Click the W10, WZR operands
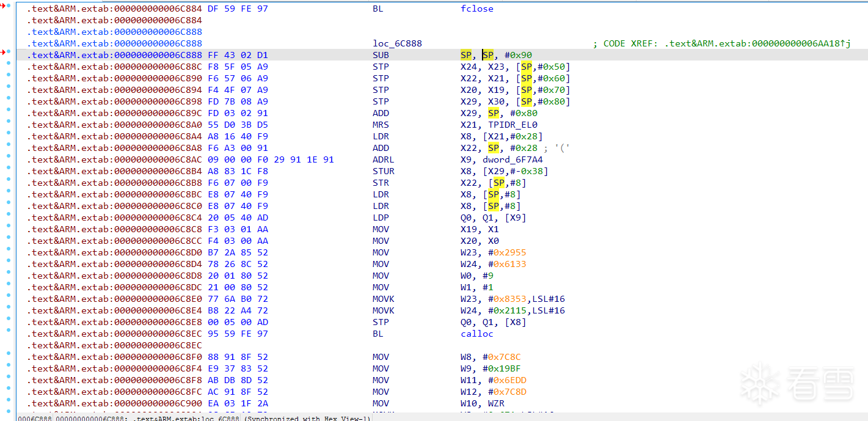 tap(483, 403)
